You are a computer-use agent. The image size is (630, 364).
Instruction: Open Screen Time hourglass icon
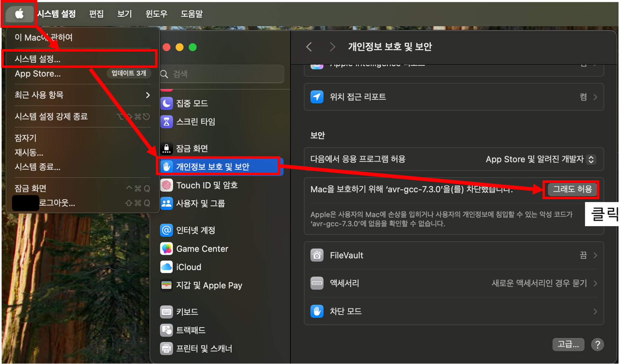click(166, 122)
